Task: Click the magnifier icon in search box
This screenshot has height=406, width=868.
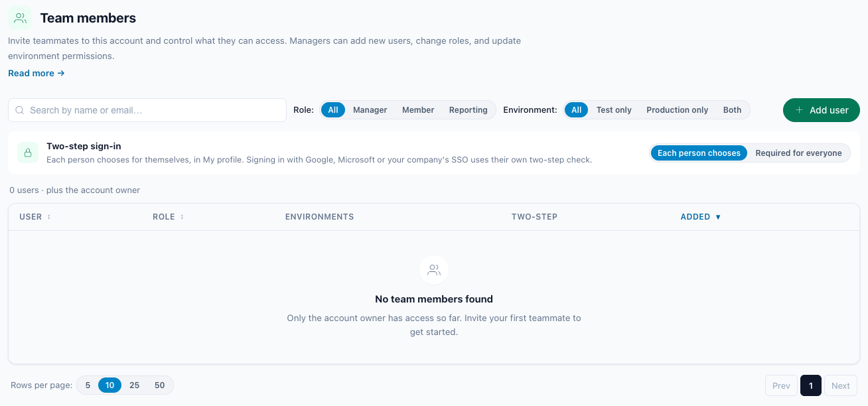Action: [x=20, y=110]
